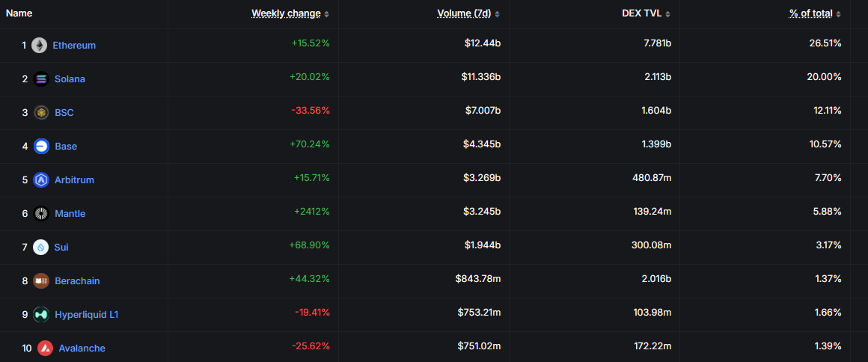Select Avalanche weekly change -25.62%
The image size is (868, 362).
click(x=311, y=346)
